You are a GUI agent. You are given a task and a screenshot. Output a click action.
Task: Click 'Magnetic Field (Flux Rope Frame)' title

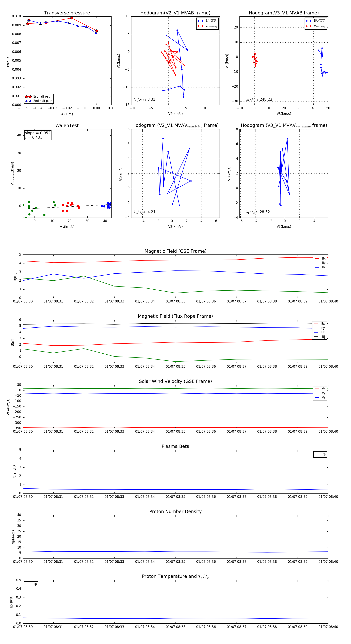[x=175, y=316]
